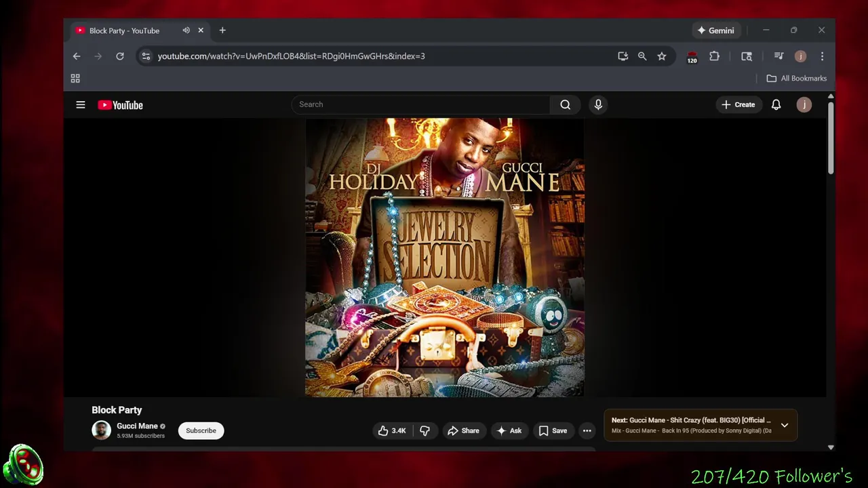The width and height of the screenshot is (868, 488).
Task: Open the YouTube notifications bell
Action: tap(776, 104)
